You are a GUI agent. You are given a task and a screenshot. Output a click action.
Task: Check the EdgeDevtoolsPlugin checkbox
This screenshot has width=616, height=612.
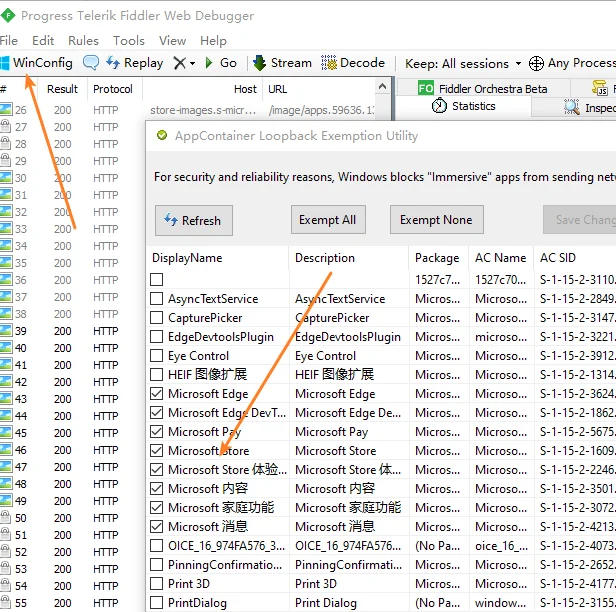click(156, 337)
